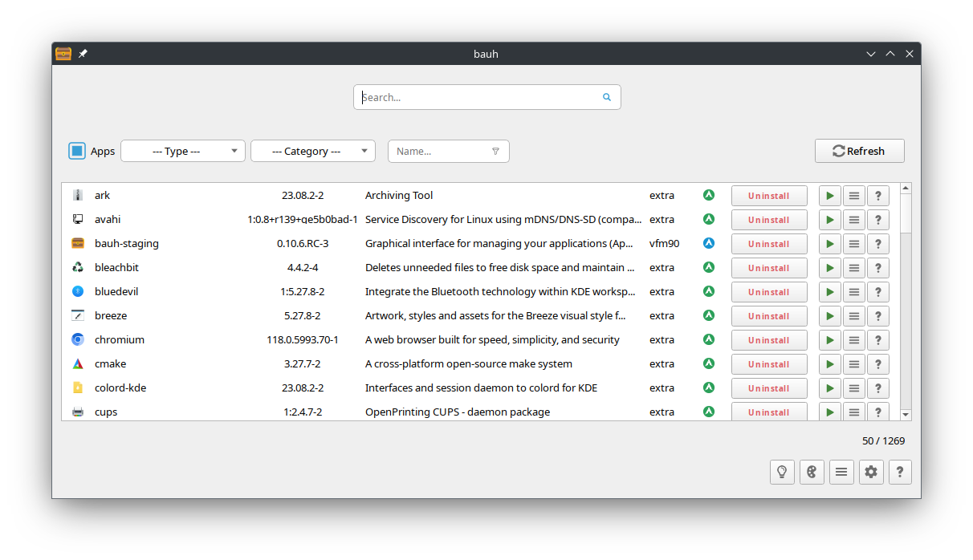Click the bauh app icon in title bar
The height and width of the screenshot is (560, 973).
[63, 54]
